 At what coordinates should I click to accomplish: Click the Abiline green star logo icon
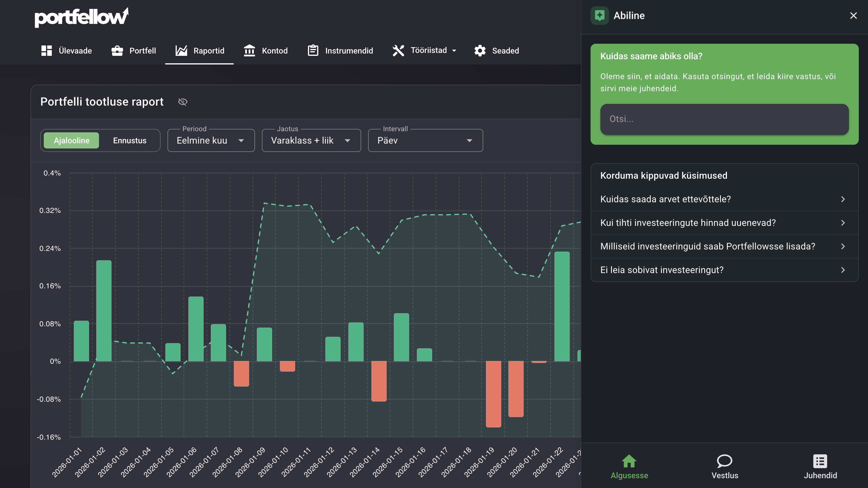coord(599,16)
